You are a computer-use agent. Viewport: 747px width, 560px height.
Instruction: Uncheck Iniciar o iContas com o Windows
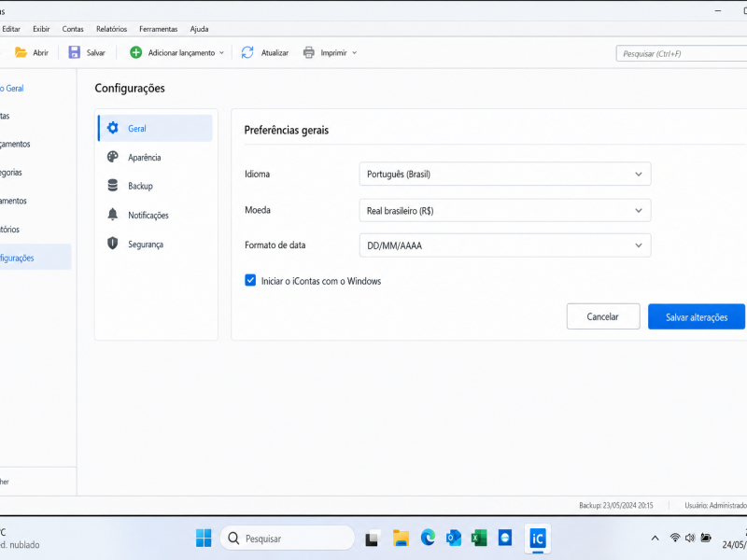(250, 281)
